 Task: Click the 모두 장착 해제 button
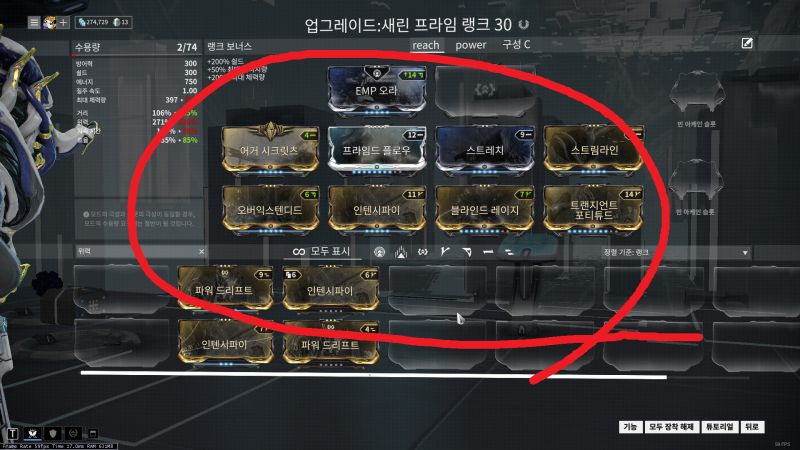671,427
